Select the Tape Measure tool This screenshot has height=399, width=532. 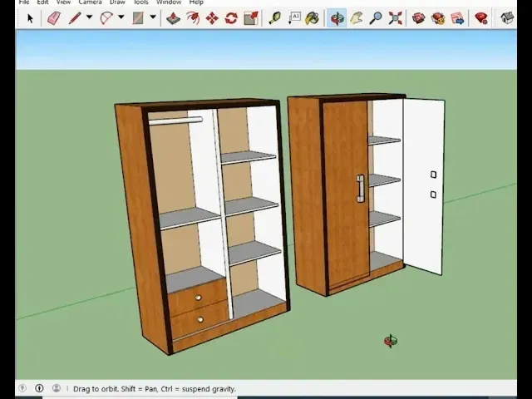(274, 17)
